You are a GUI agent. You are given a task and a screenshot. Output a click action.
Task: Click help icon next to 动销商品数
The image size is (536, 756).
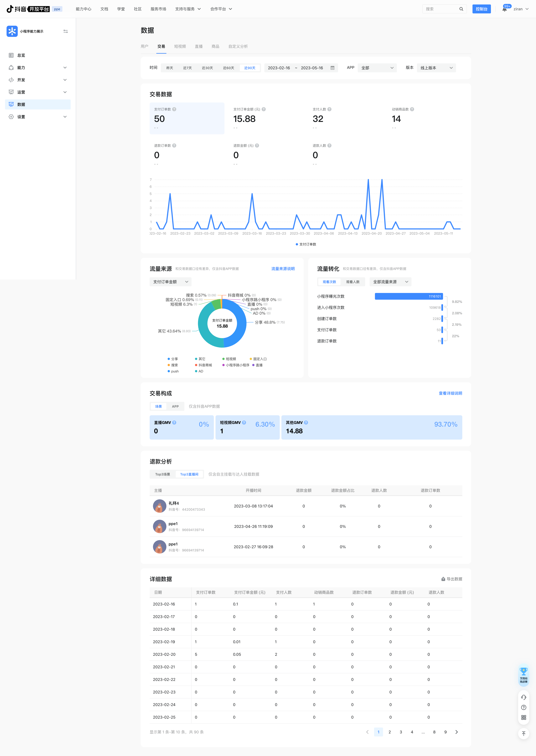(412, 109)
